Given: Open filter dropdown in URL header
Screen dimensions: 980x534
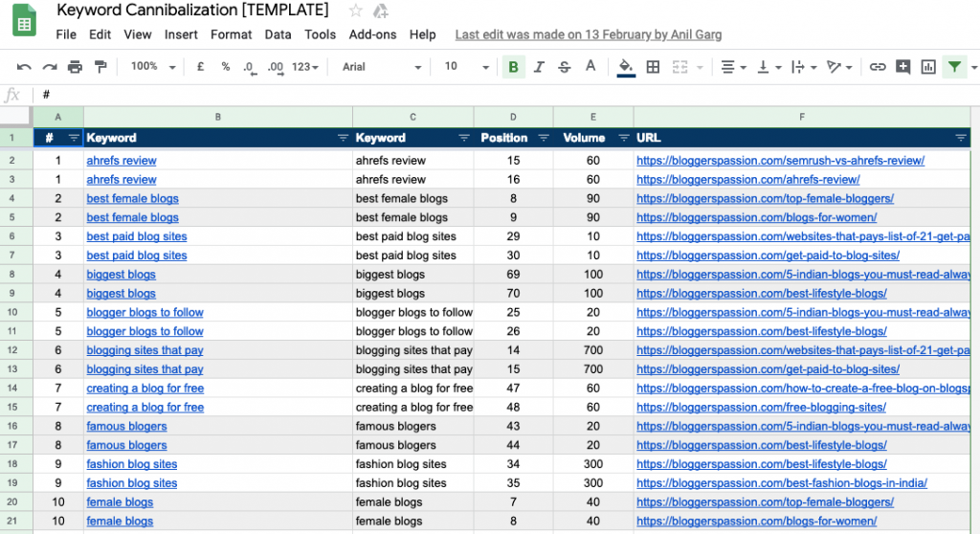Looking at the screenshot, I should tap(961, 138).
